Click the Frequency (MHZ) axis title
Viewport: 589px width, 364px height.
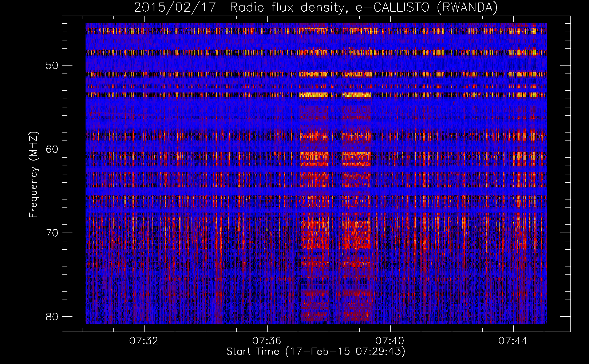[33, 175]
